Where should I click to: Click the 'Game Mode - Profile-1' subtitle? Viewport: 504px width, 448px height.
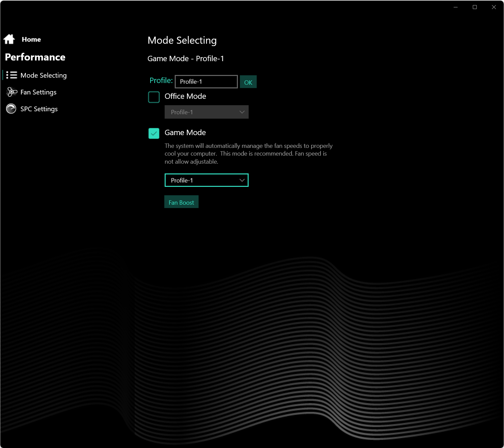click(x=186, y=58)
